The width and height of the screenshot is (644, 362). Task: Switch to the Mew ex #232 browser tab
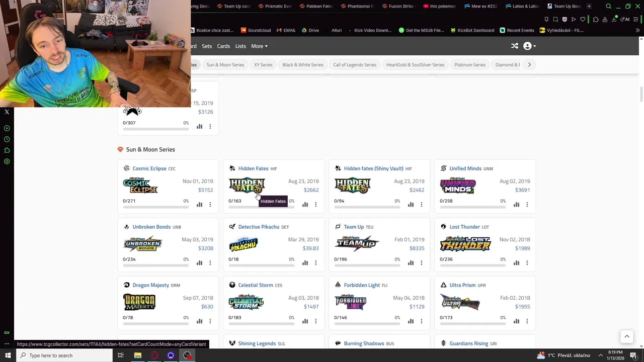[x=481, y=6]
